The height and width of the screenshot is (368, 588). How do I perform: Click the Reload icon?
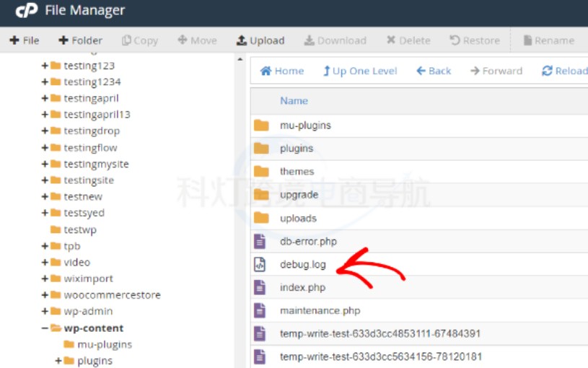[548, 71]
